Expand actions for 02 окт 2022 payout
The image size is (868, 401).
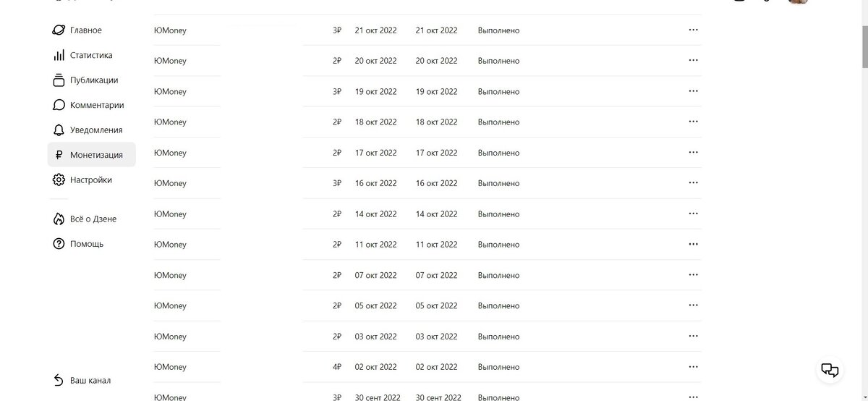[x=693, y=367]
